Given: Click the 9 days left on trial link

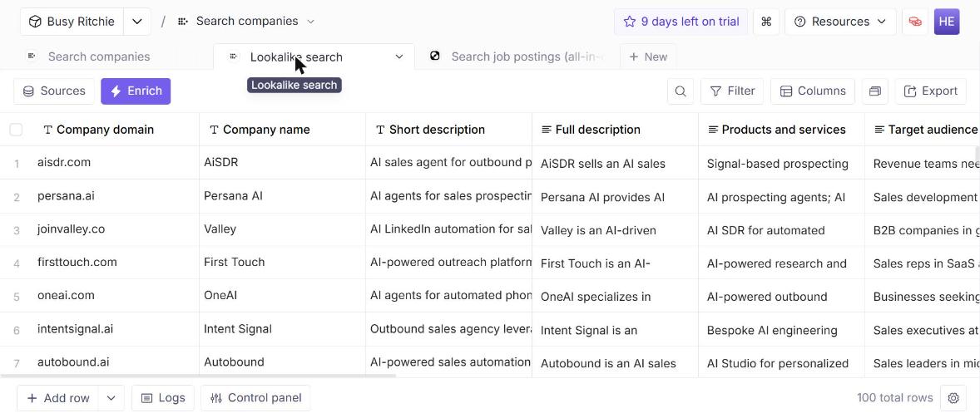Looking at the screenshot, I should click(x=681, y=22).
